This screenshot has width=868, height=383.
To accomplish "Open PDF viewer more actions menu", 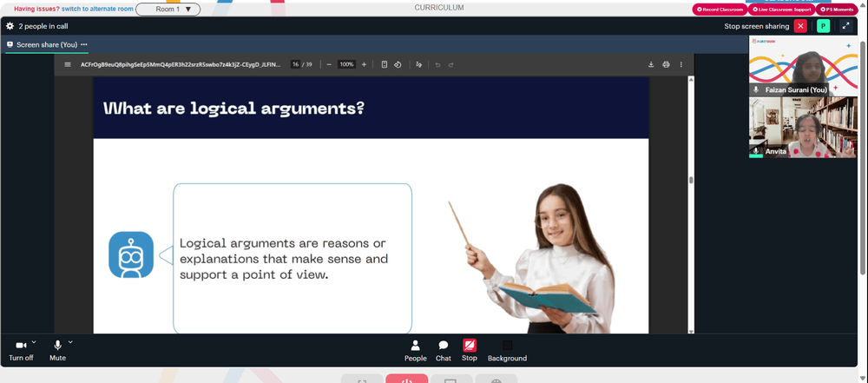I will tap(681, 64).
